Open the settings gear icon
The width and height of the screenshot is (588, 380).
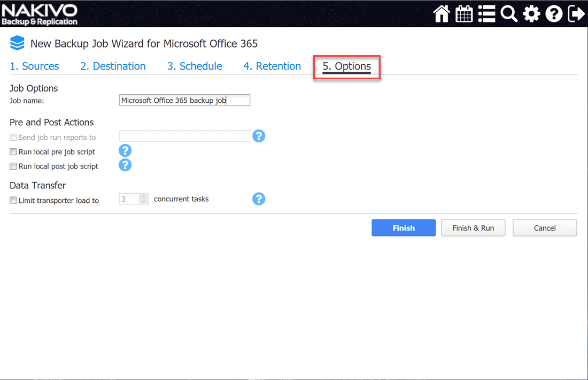click(531, 14)
